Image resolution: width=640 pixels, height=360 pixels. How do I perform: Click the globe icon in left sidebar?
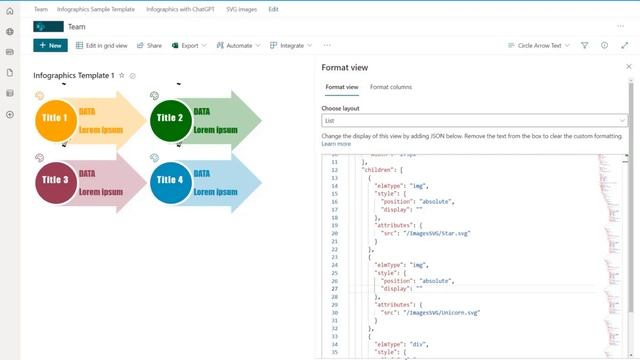(10, 31)
